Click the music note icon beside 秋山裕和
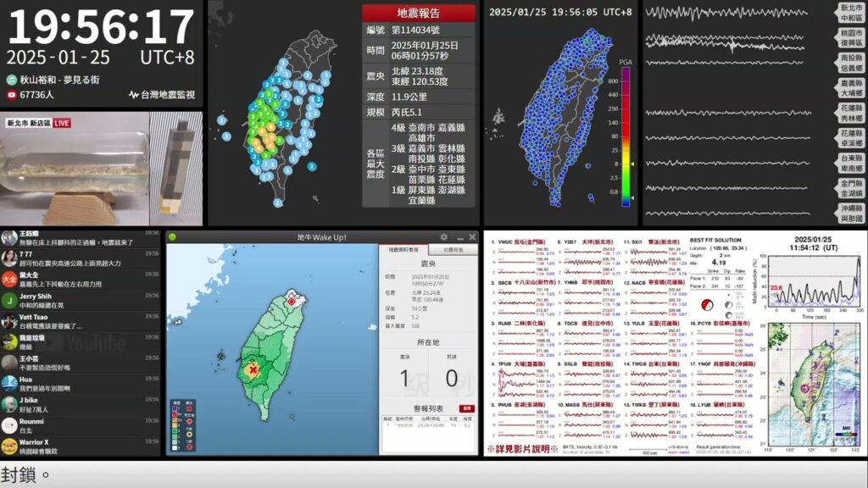Image resolution: width=868 pixels, height=488 pixels. tap(12, 80)
